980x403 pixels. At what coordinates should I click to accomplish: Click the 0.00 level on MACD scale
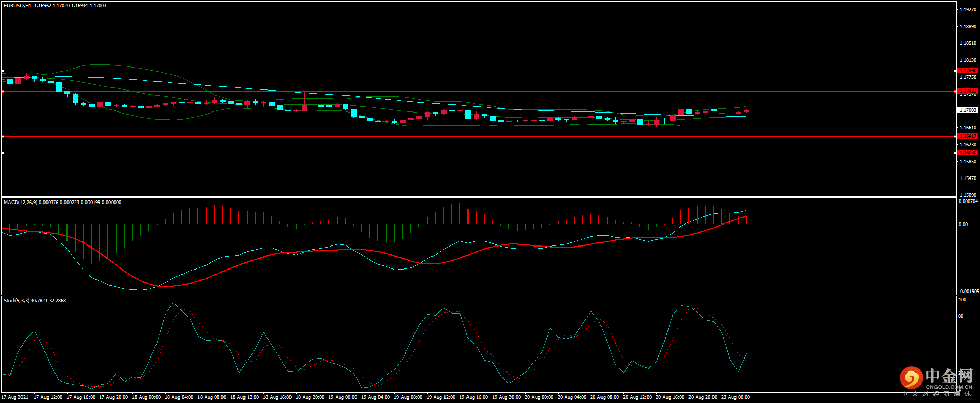(x=963, y=225)
